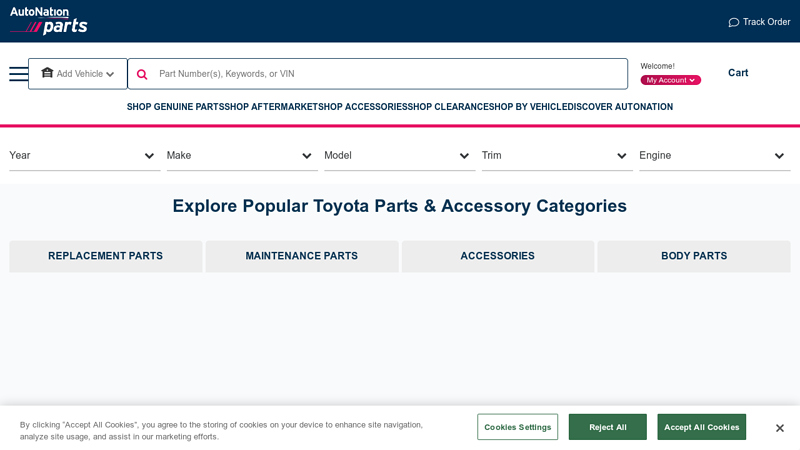Image resolution: width=800 pixels, height=450 pixels.
Task: Open Shop Clearance menu
Action: click(448, 107)
